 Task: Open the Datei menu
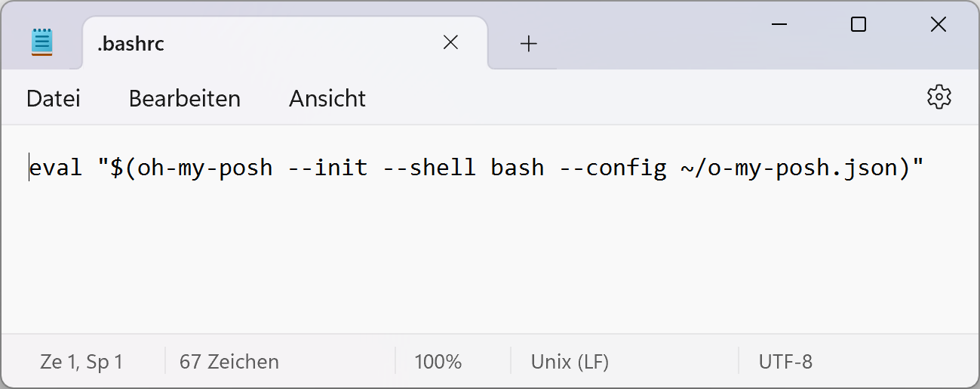coord(54,99)
